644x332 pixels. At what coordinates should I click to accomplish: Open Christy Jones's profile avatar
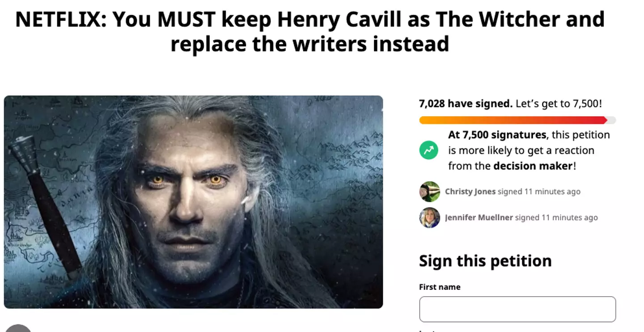429,192
